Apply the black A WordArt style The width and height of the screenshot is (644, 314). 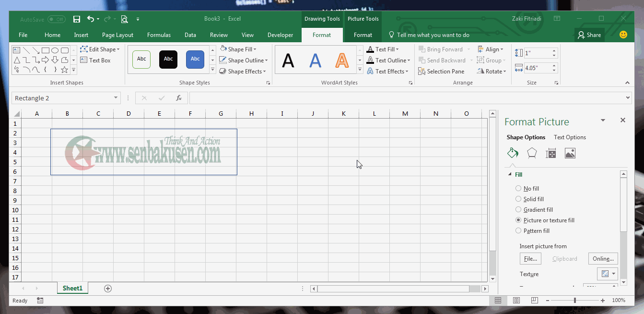pyautogui.click(x=288, y=60)
